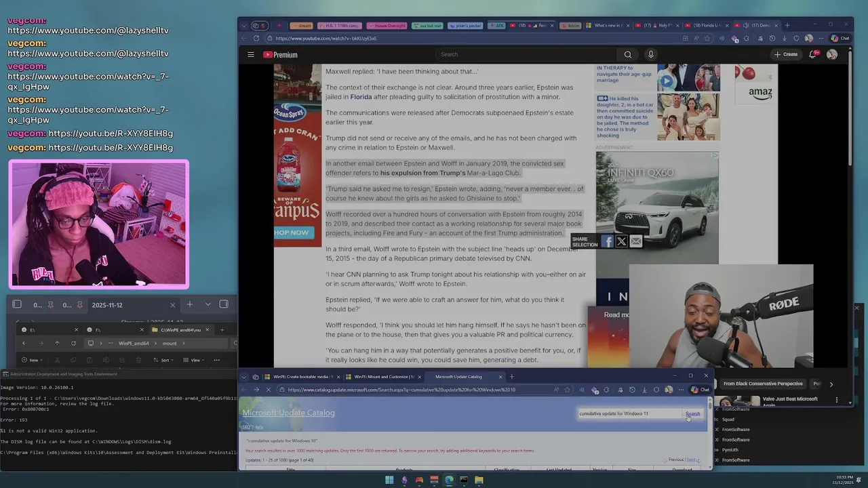Share selection via email envelope icon
This screenshot has height=488, width=868.
click(635, 241)
